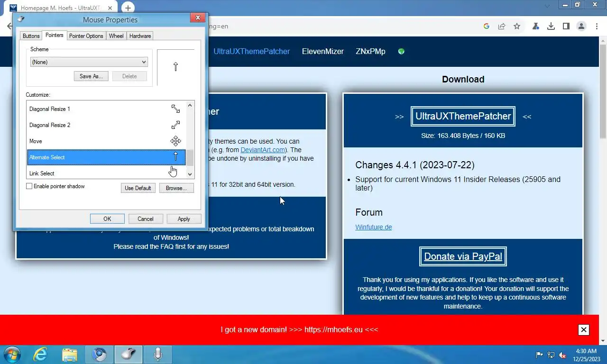607x364 pixels.
Task: Select the Move pointer entry
Action: (x=106, y=141)
